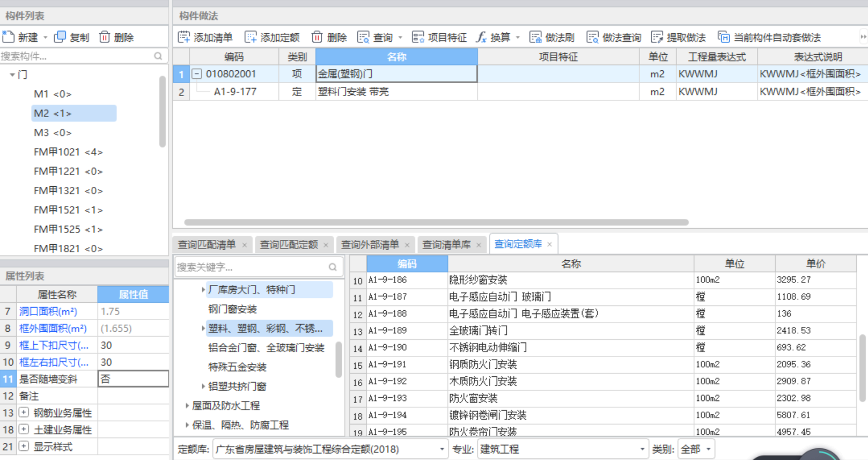Click the 新建 (new component) icon
868x460 pixels.
(8, 37)
